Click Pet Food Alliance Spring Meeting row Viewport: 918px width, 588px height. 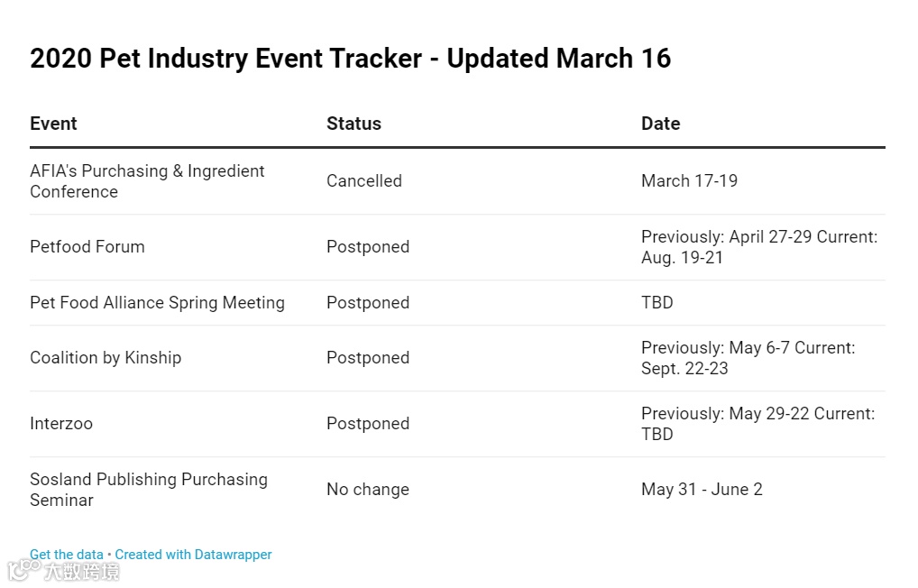pos(157,303)
